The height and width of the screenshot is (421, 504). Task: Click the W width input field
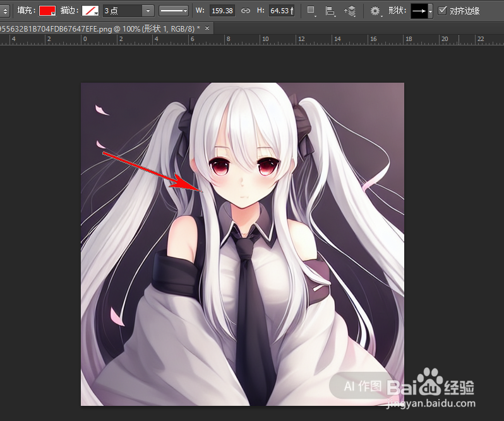(x=222, y=11)
